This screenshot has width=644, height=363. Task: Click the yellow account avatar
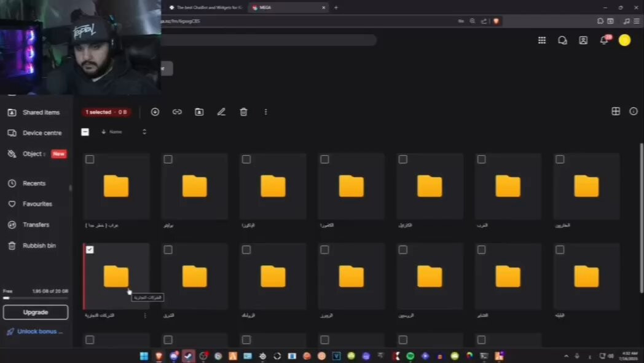coord(625,40)
